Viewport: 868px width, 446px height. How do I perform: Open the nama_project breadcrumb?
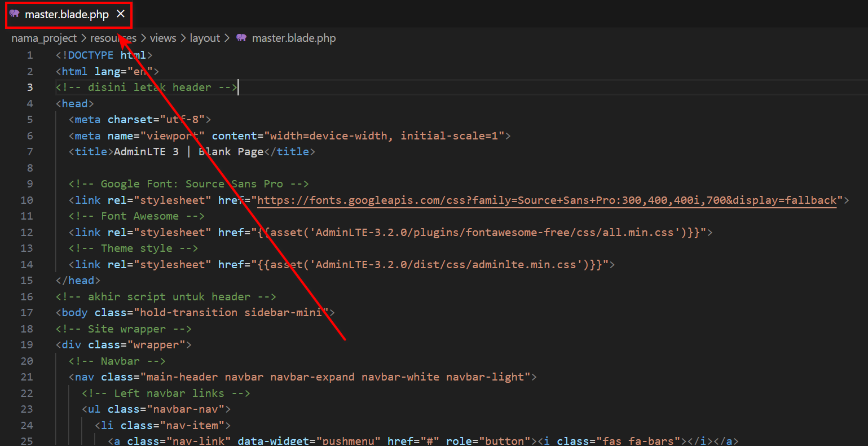44,38
